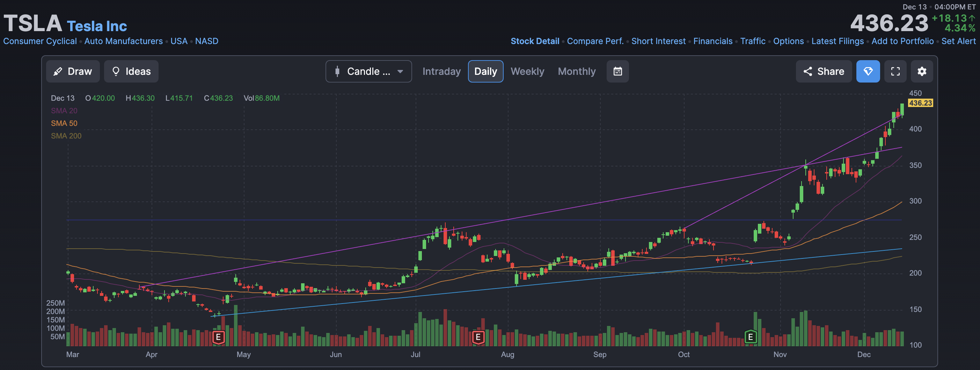The height and width of the screenshot is (370, 980).
Task: Click the TSLA ticker heading
Action: point(33,23)
